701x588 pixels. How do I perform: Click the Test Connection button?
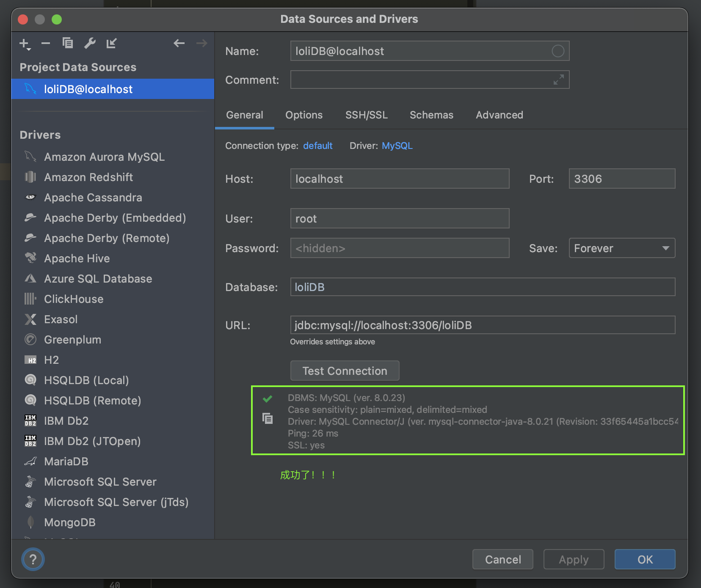point(345,371)
